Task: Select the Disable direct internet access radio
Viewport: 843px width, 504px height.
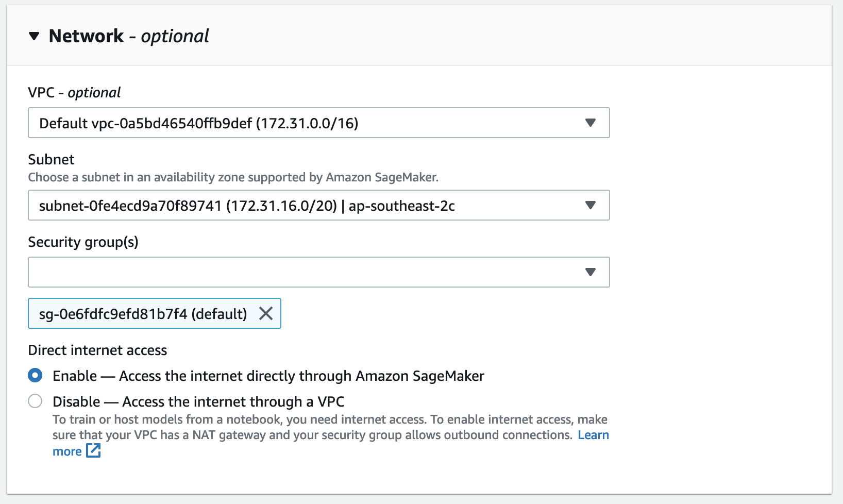Action: tap(35, 401)
